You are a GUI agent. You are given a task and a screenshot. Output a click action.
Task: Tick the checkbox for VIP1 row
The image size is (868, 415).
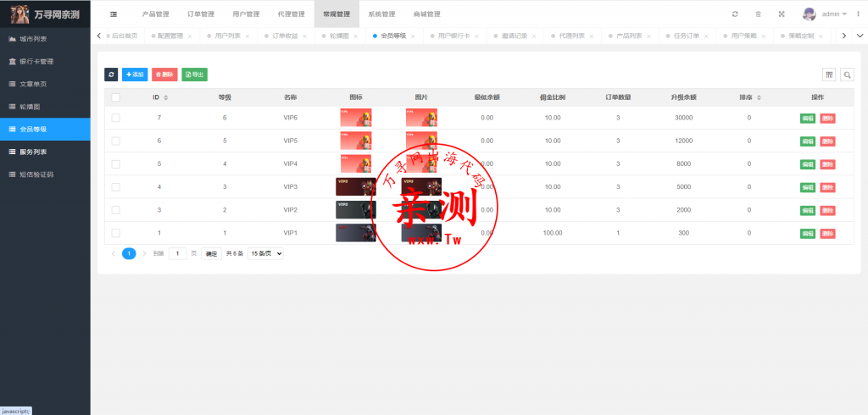tap(115, 233)
